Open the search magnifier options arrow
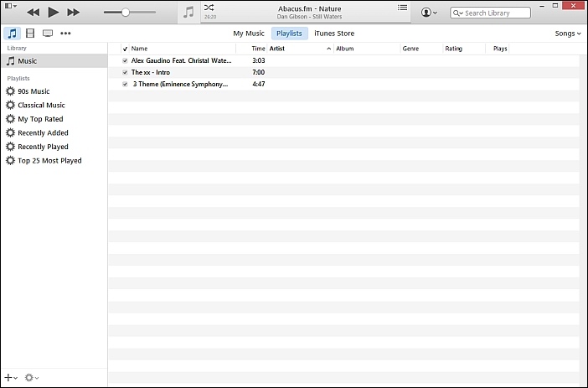Viewport: 588px width, 388px height. pos(458,13)
